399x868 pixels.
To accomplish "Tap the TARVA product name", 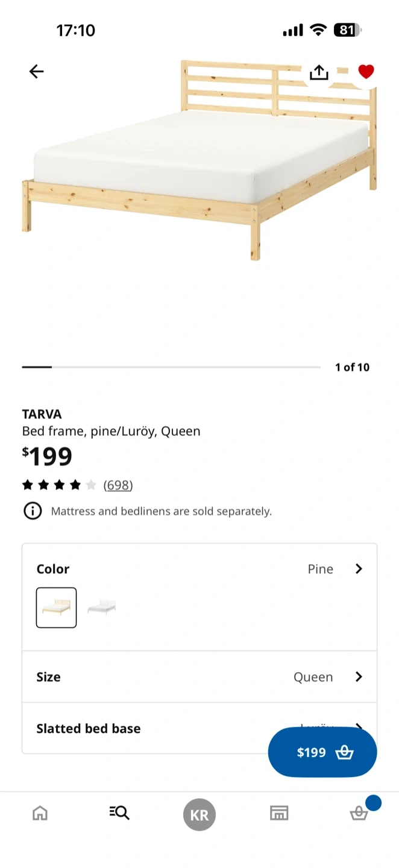I will pyautogui.click(x=42, y=414).
